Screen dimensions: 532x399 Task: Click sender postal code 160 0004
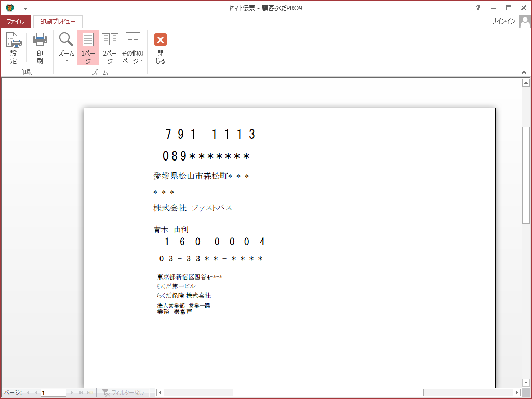[215, 242]
